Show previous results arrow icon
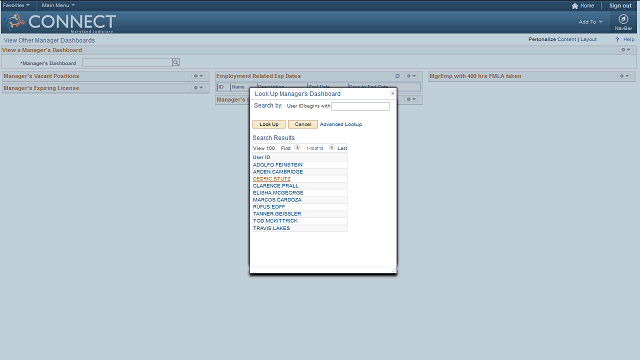 298,148
